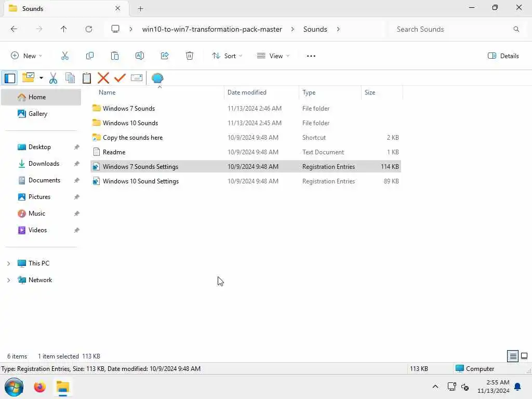Go back with the back arrow
The image size is (532, 399).
pyautogui.click(x=14, y=29)
